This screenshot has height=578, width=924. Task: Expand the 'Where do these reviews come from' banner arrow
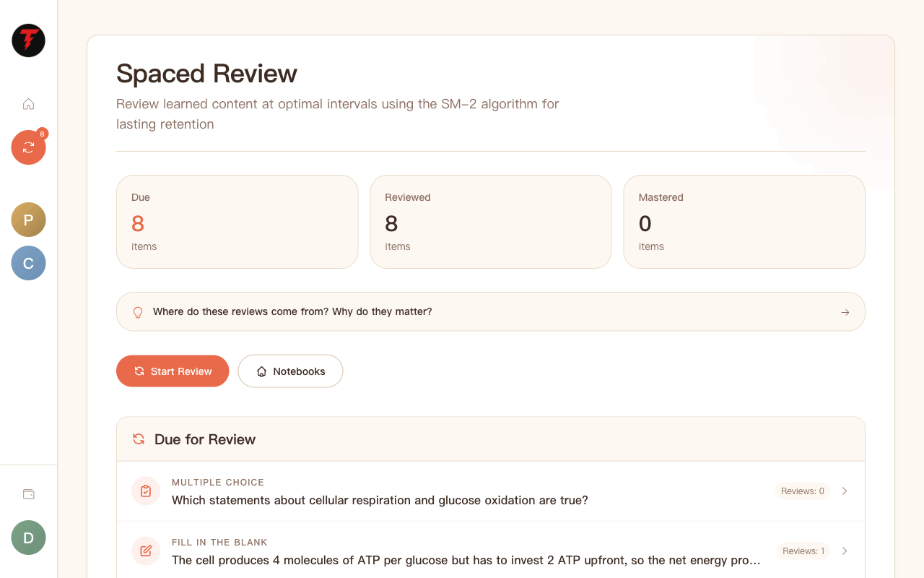click(845, 312)
